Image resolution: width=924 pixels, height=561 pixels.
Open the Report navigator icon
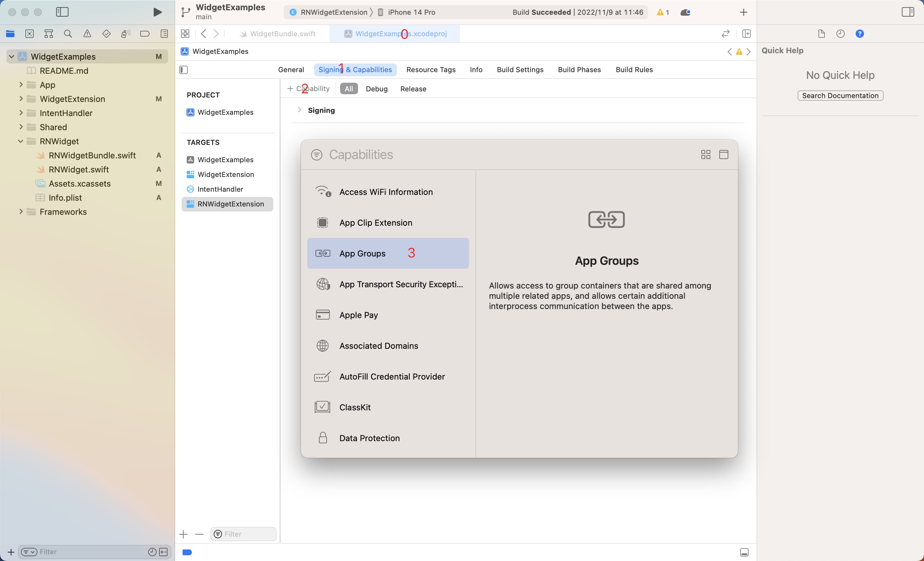pyautogui.click(x=164, y=34)
